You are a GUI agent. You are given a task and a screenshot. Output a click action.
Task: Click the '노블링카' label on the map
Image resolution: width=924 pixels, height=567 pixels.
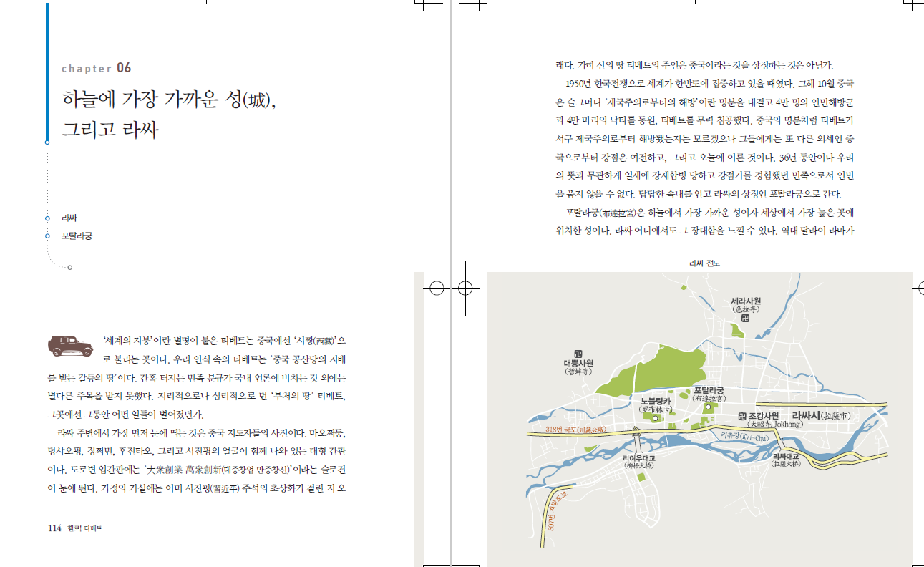656,401
